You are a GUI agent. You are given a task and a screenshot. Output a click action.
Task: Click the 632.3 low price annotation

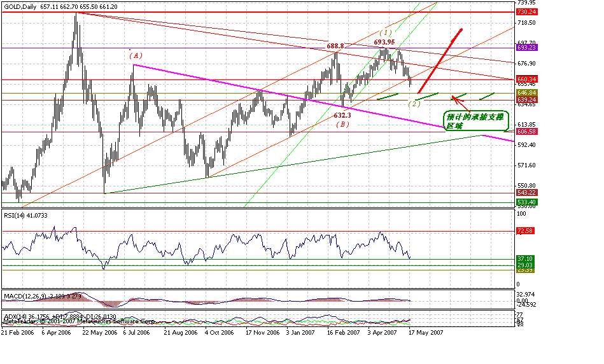point(342,115)
